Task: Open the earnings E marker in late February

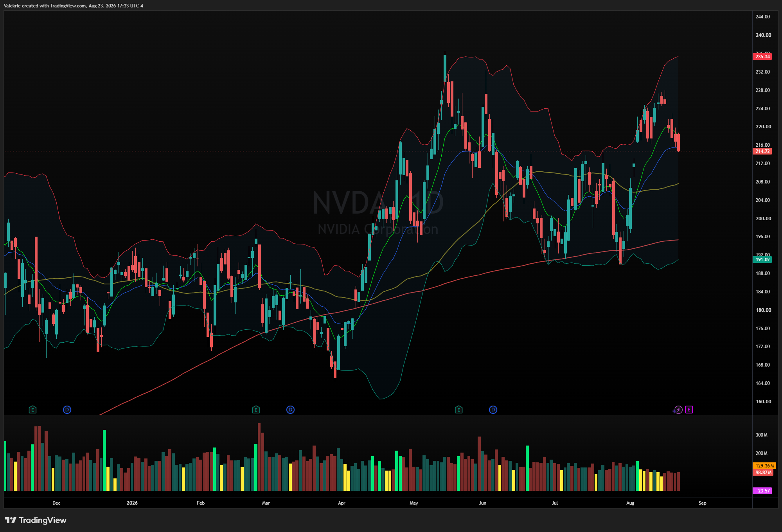Action: pyautogui.click(x=256, y=410)
